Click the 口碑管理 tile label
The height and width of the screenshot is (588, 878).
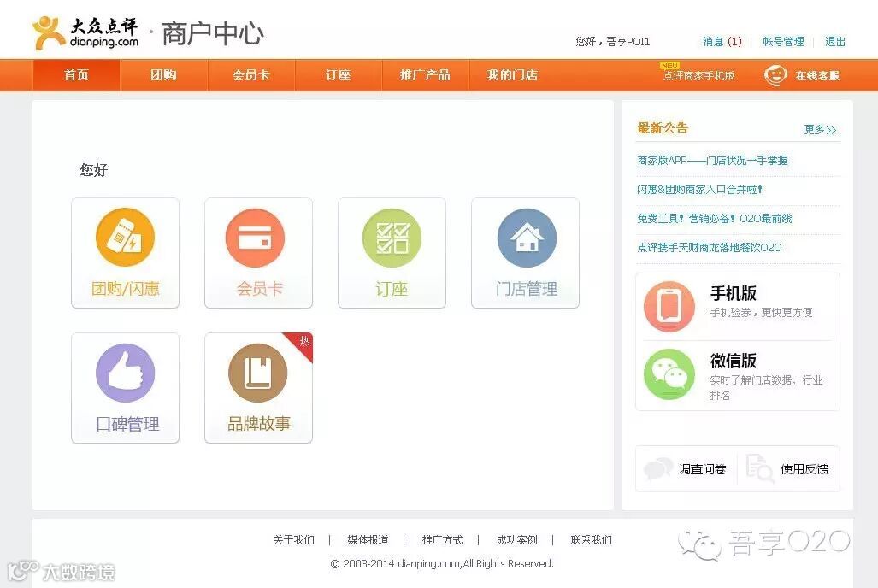tap(127, 424)
